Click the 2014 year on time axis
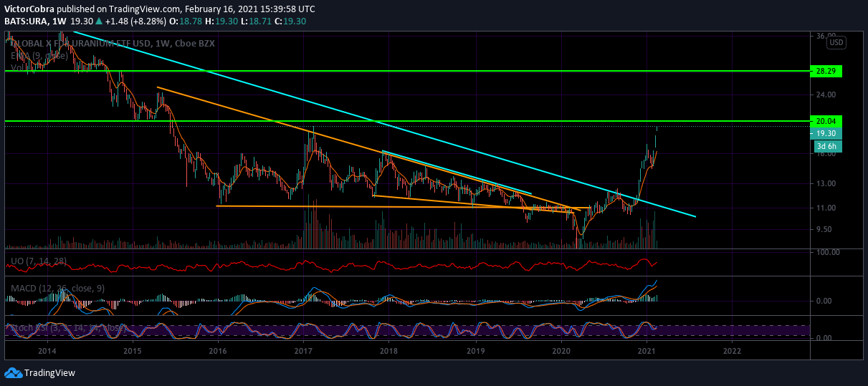 pos(47,352)
